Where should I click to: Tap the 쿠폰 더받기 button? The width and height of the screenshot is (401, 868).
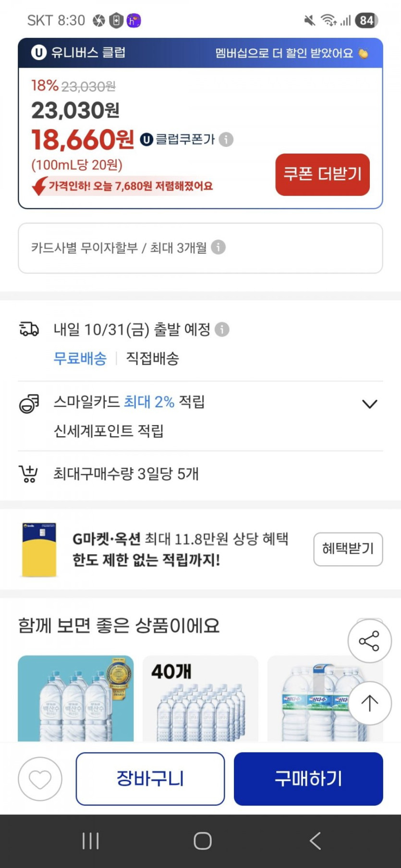pyautogui.click(x=322, y=174)
